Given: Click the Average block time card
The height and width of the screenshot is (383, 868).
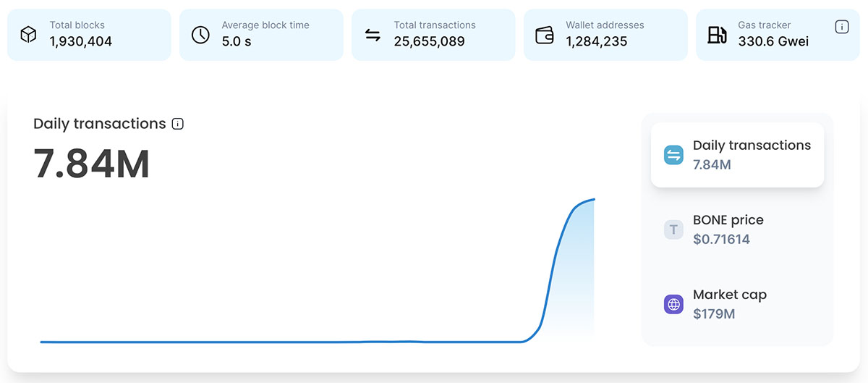Looking at the screenshot, I should click(261, 35).
